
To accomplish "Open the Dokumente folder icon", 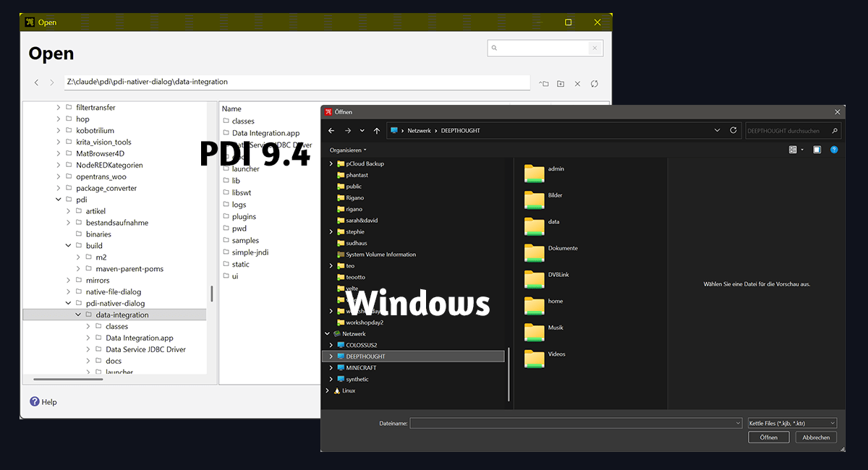I will click(x=535, y=252).
